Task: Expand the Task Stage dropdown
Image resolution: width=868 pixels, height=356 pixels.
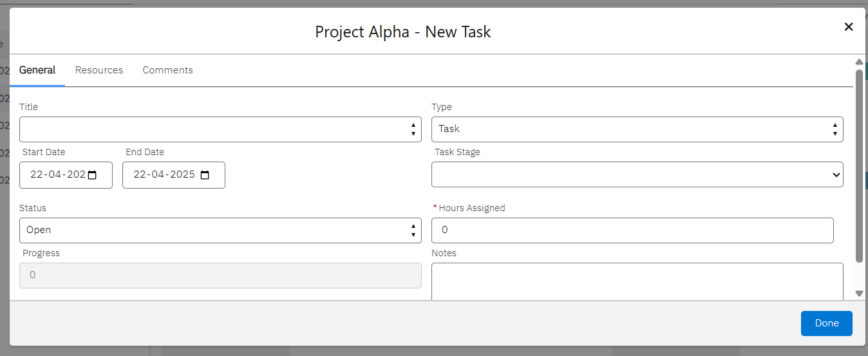Action: [x=637, y=174]
